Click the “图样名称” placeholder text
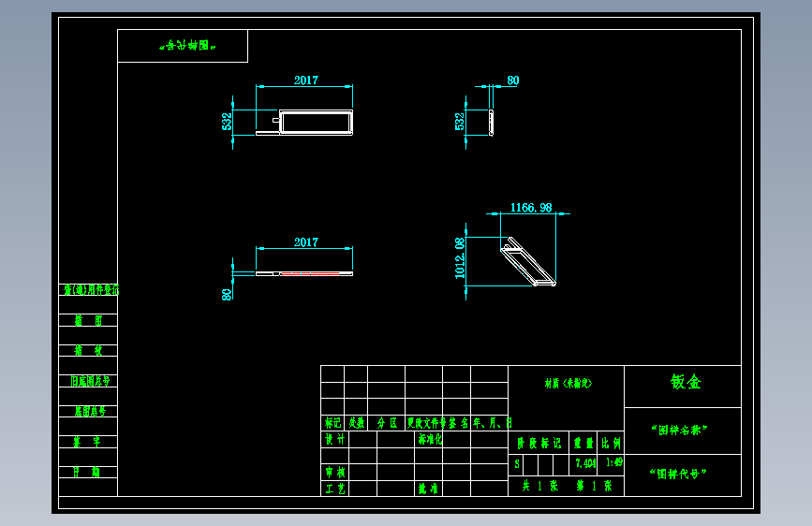The height and width of the screenshot is (526, 812). [x=679, y=431]
